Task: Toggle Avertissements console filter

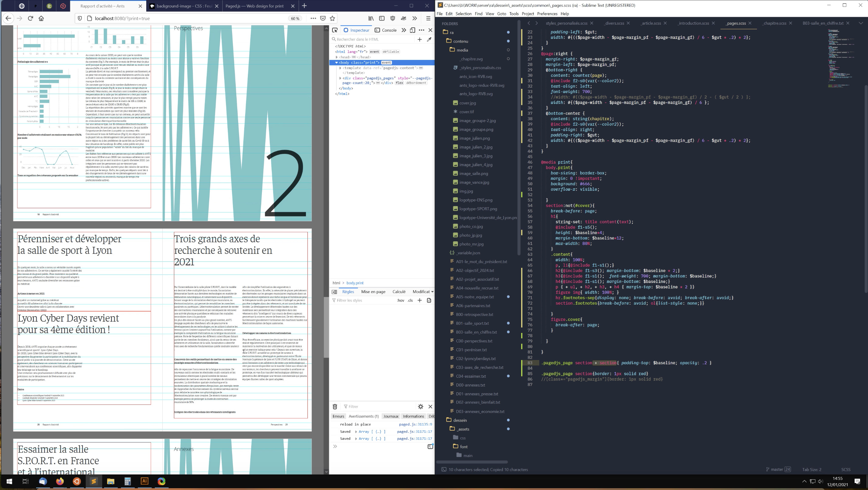Action: click(363, 416)
